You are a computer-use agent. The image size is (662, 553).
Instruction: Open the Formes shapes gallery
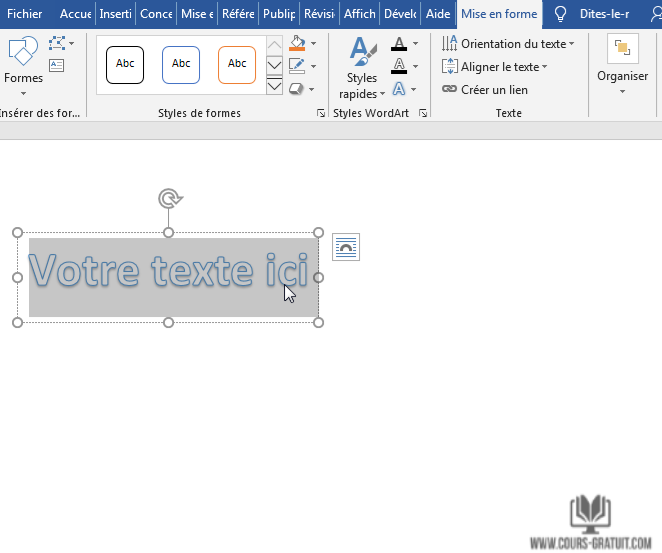click(x=23, y=60)
